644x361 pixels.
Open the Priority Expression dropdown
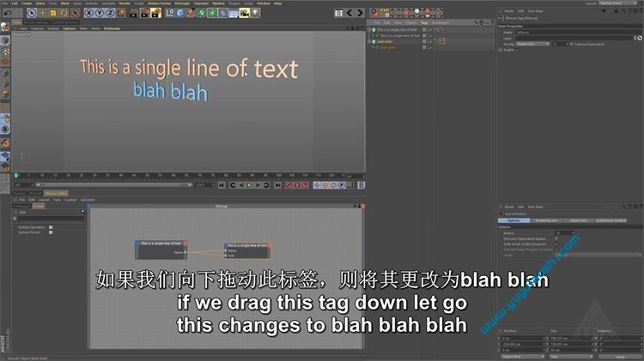[x=531, y=43]
